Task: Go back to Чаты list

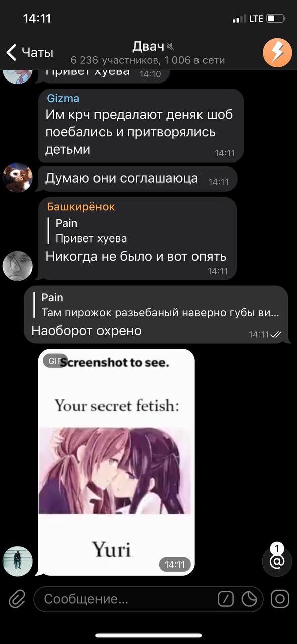Action: coord(30,52)
